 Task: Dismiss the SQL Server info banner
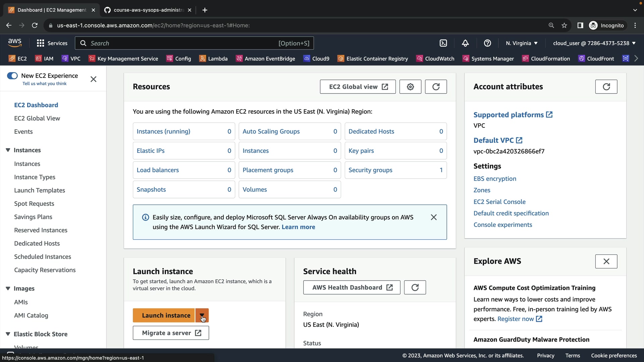coord(434,217)
